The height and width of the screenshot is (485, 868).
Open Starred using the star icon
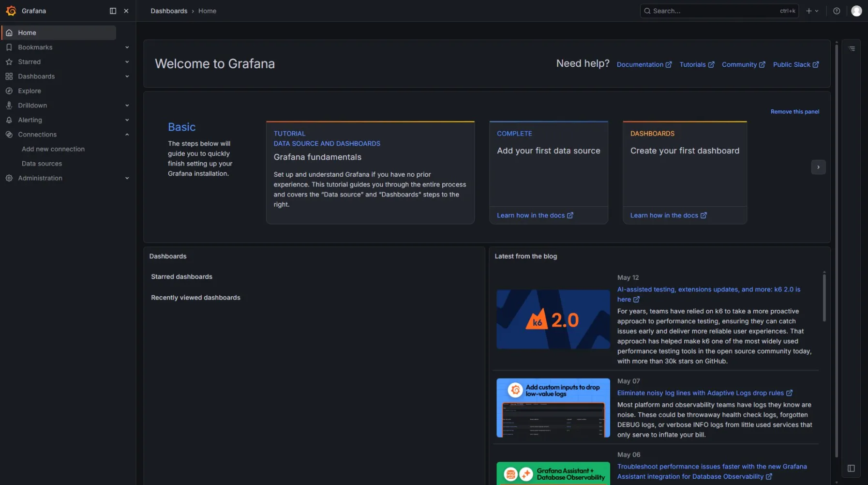[x=9, y=61]
